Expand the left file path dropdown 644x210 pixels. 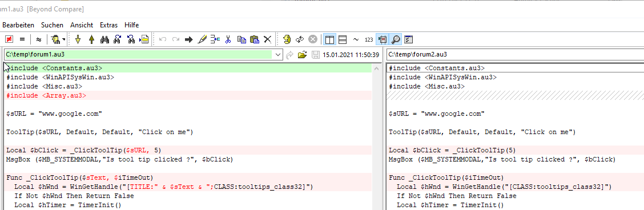click(278, 55)
